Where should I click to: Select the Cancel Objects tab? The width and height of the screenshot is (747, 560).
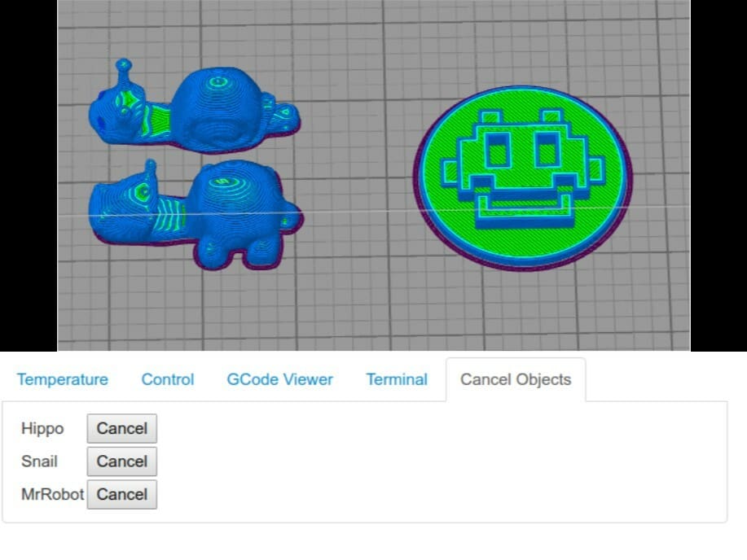[x=516, y=379]
